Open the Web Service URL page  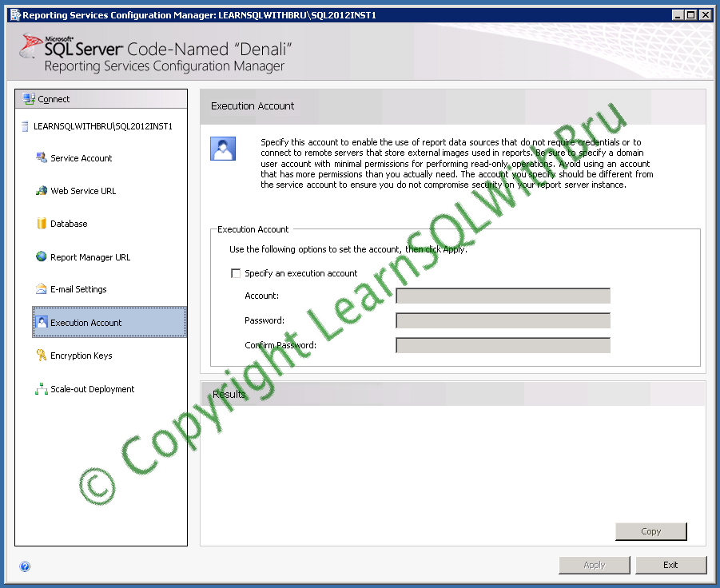tap(83, 191)
